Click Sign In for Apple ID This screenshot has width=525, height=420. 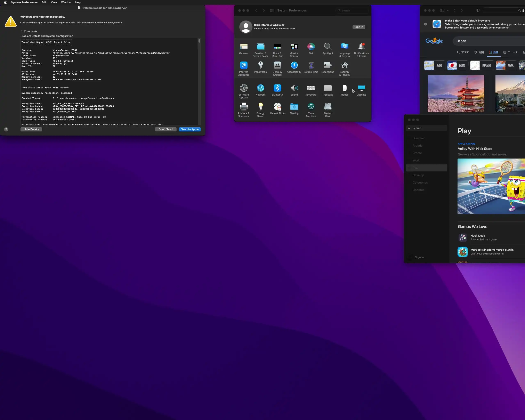[358, 27]
